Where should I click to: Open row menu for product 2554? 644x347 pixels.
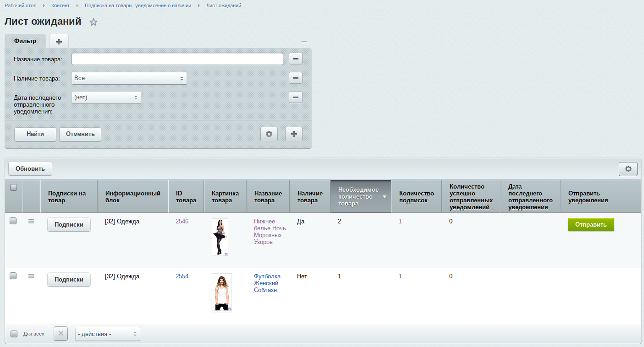click(31, 276)
